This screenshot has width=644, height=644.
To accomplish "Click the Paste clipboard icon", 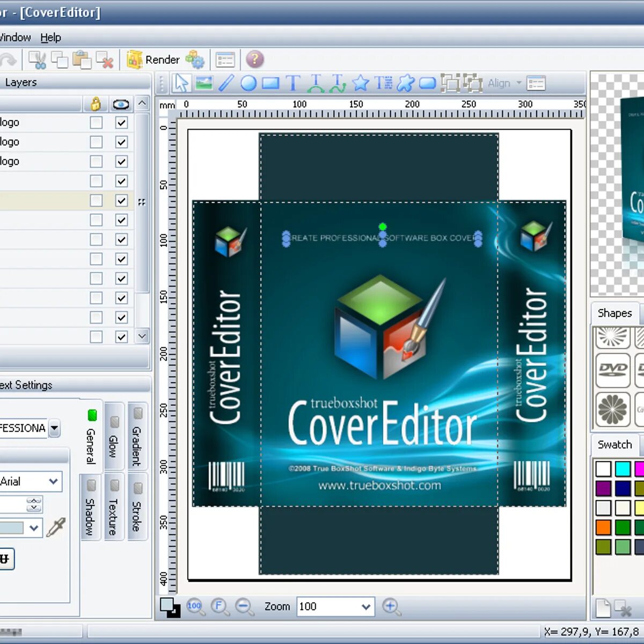I will [x=82, y=60].
